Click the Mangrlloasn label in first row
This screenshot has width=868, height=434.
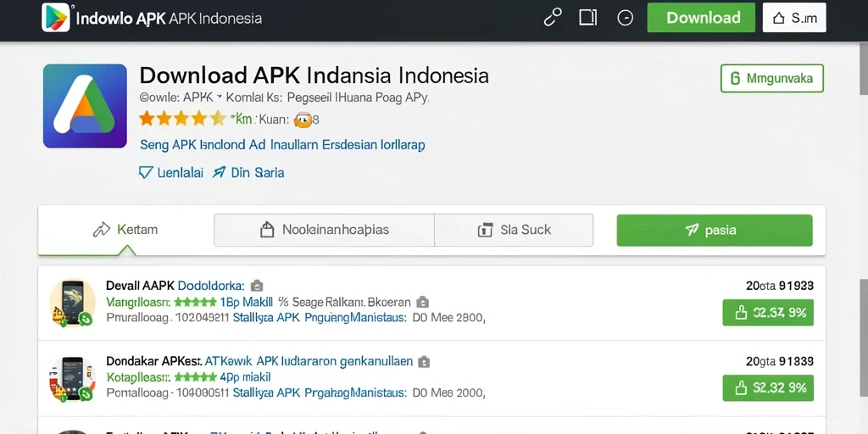(138, 303)
